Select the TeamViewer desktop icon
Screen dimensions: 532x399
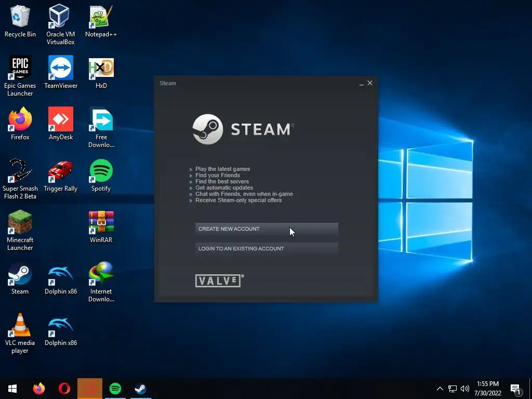(61, 73)
